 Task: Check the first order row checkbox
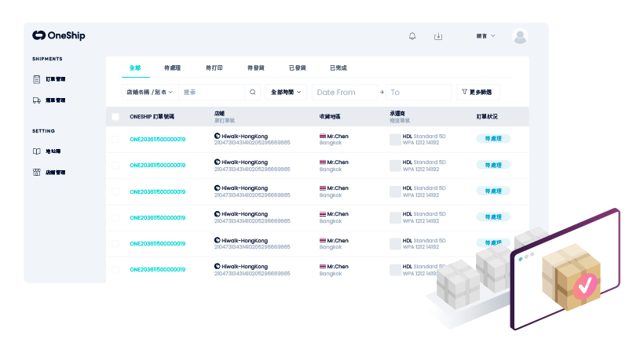click(x=115, y=140)
